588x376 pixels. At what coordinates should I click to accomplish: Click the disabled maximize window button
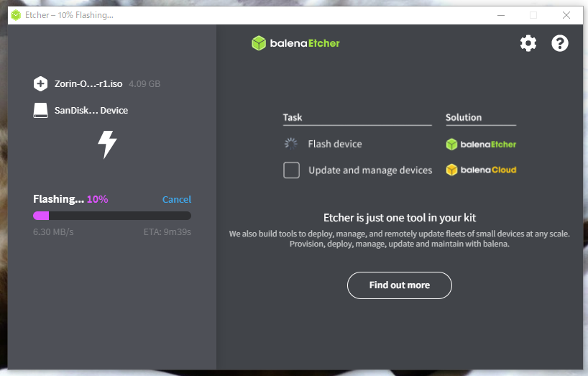click(533, 15)
